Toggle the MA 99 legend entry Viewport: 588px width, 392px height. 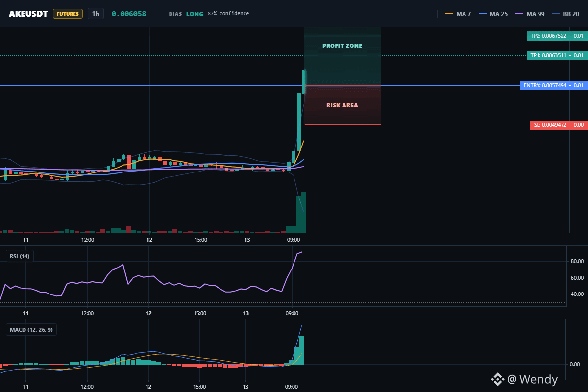530,14
